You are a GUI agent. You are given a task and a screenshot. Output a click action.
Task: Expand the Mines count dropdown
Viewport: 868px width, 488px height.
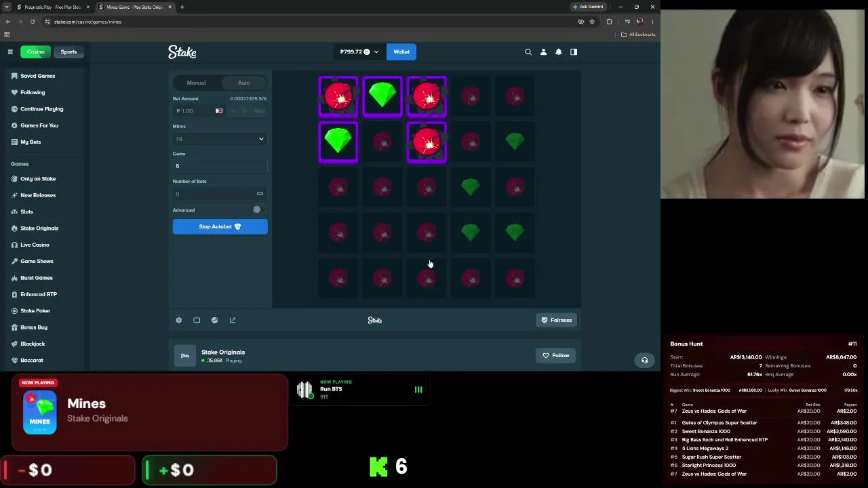(x=220, y=139)
